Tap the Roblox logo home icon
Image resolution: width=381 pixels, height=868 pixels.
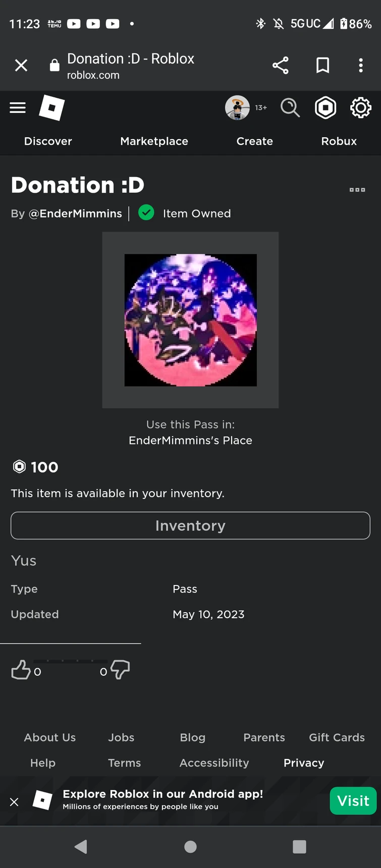[52, 107]
